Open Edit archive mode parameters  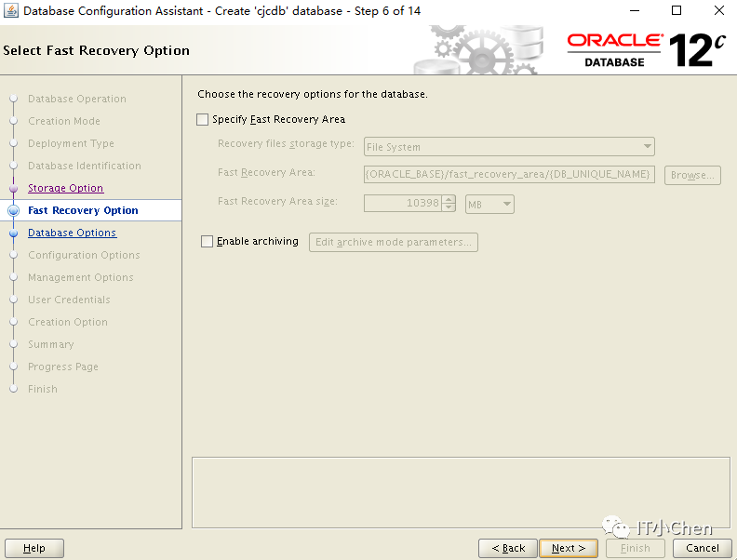point(394,242)
